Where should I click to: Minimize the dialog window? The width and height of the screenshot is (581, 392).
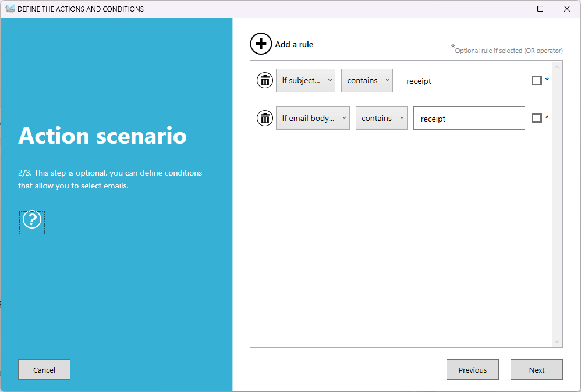pyautogui.click(x=514, y=9)
